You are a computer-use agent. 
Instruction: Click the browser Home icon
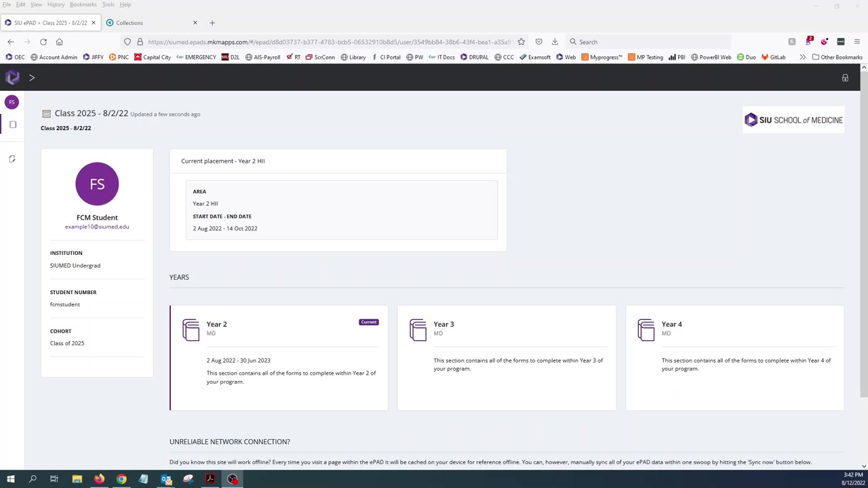coord(60,41)
